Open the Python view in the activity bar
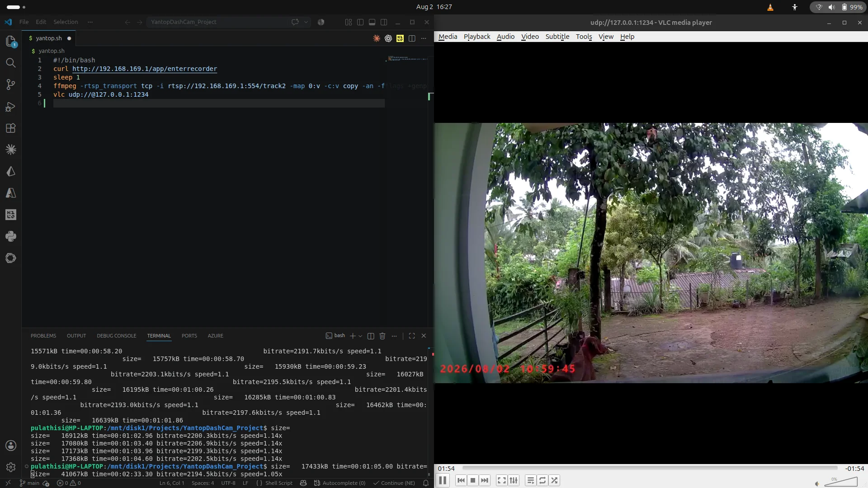This screenshot has width=868, height=488. coord(11,236)
